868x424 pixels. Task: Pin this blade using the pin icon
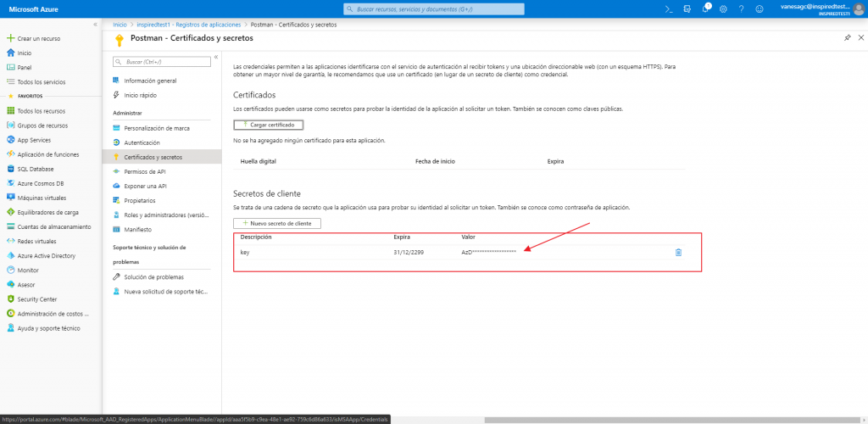[847, 38]
